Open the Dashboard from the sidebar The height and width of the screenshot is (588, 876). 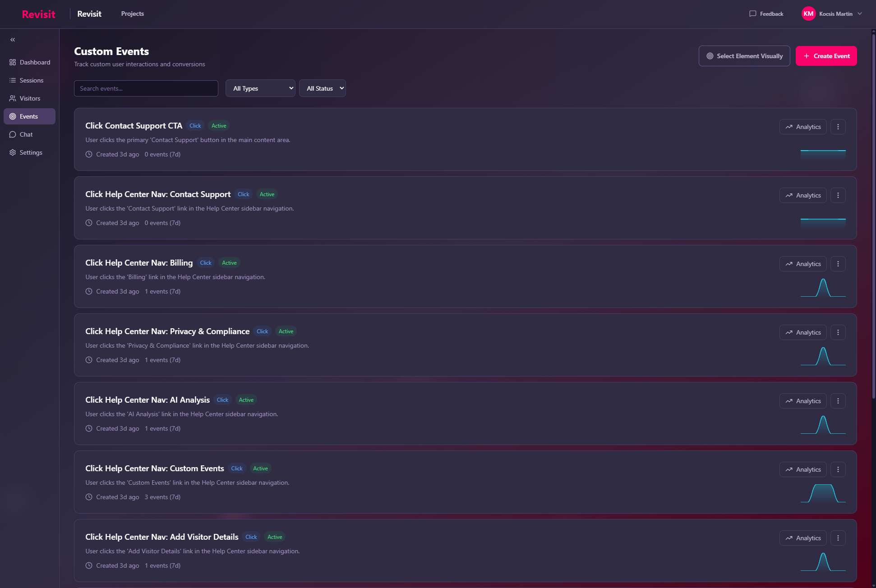click(x=30, y=62)
